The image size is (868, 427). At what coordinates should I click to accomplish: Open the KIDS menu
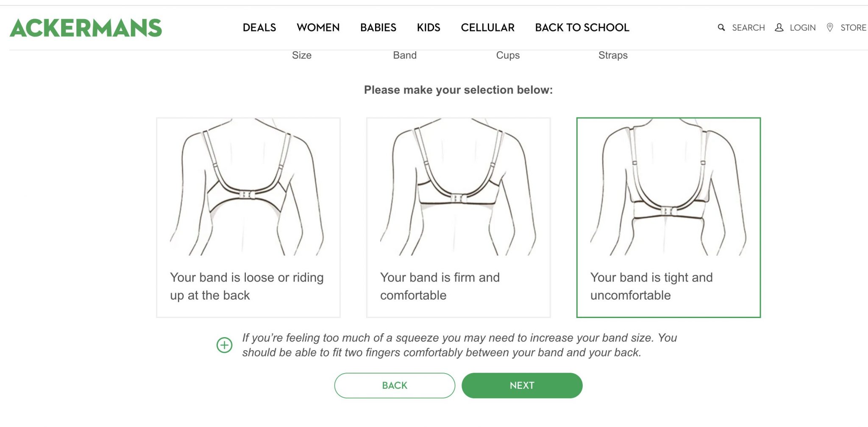click(428, 27)
